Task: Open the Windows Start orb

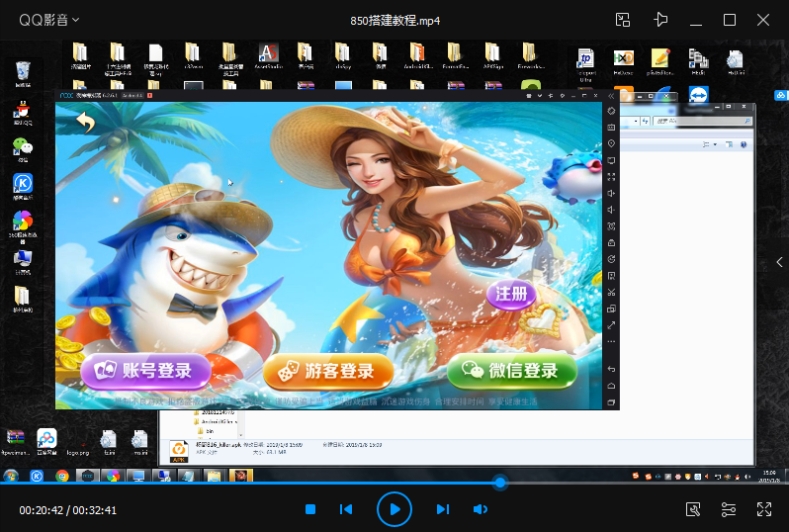Action: 11,476
